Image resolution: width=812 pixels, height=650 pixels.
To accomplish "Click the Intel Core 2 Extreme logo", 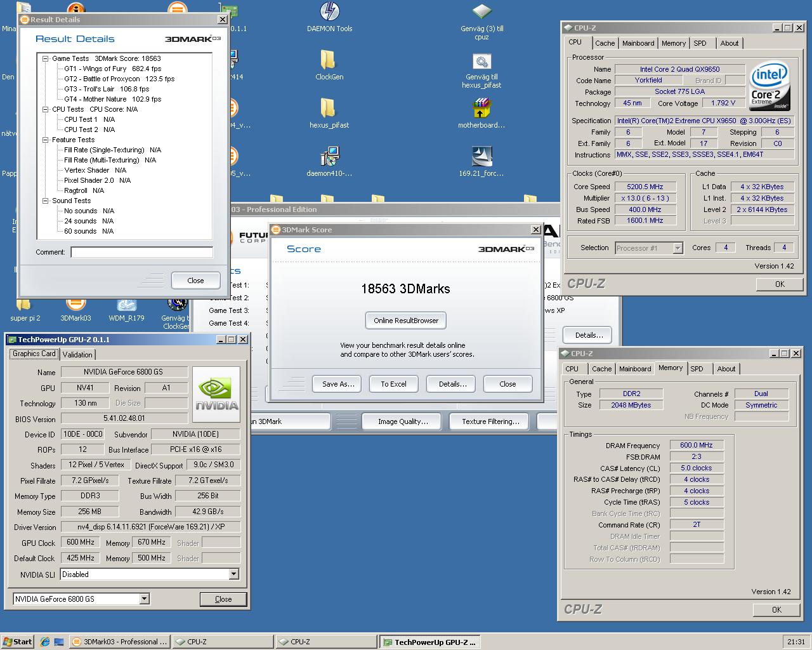I will pos(769,85).
